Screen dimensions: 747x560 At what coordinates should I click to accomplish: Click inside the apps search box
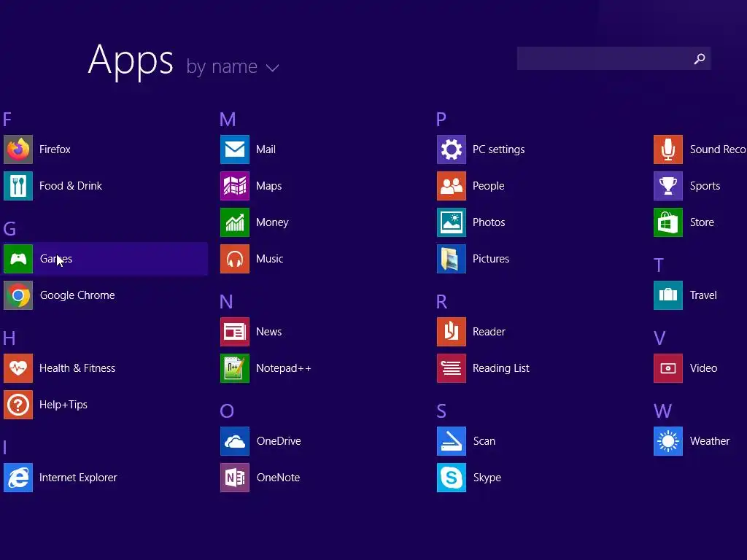(x=614, y=58)
